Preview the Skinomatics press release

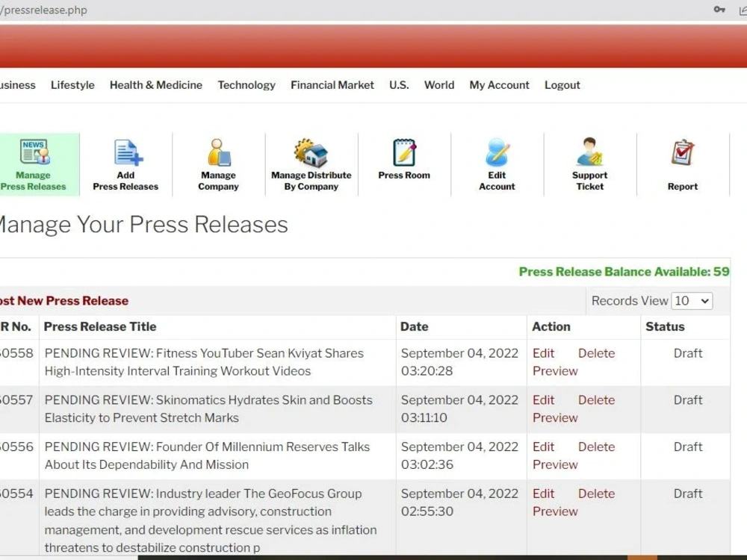click(555, 417)
